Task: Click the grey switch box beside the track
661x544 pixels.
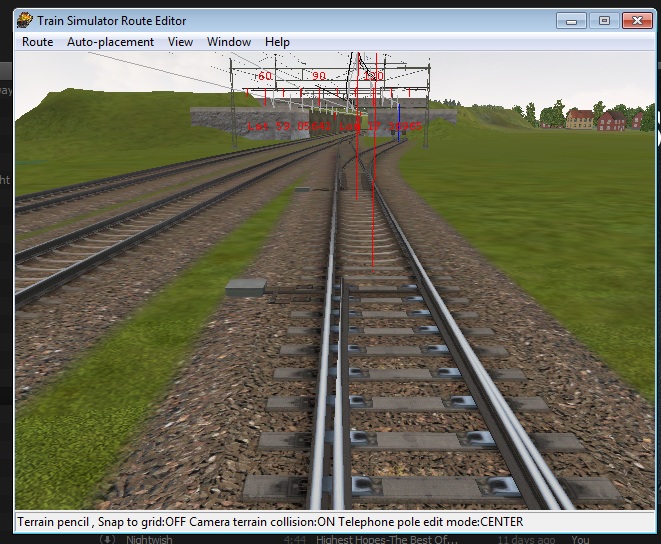Action: click(x=246, y=288)
